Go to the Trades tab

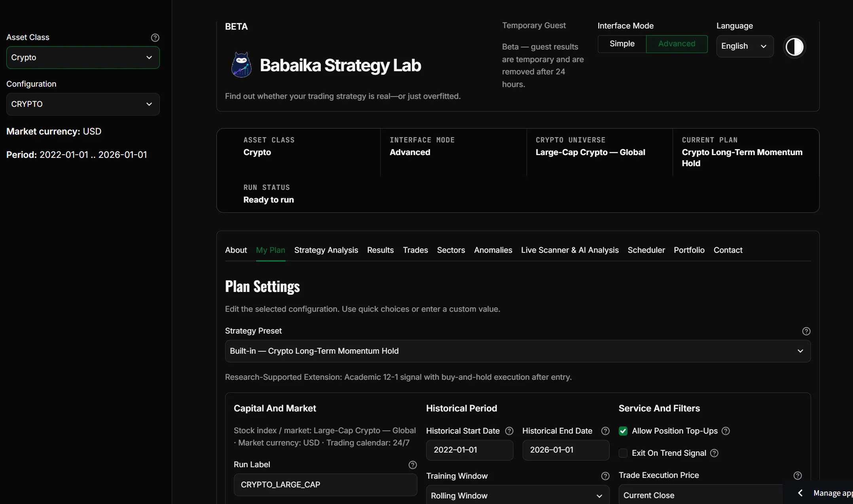pyautogui.click(x=415, y=250)
